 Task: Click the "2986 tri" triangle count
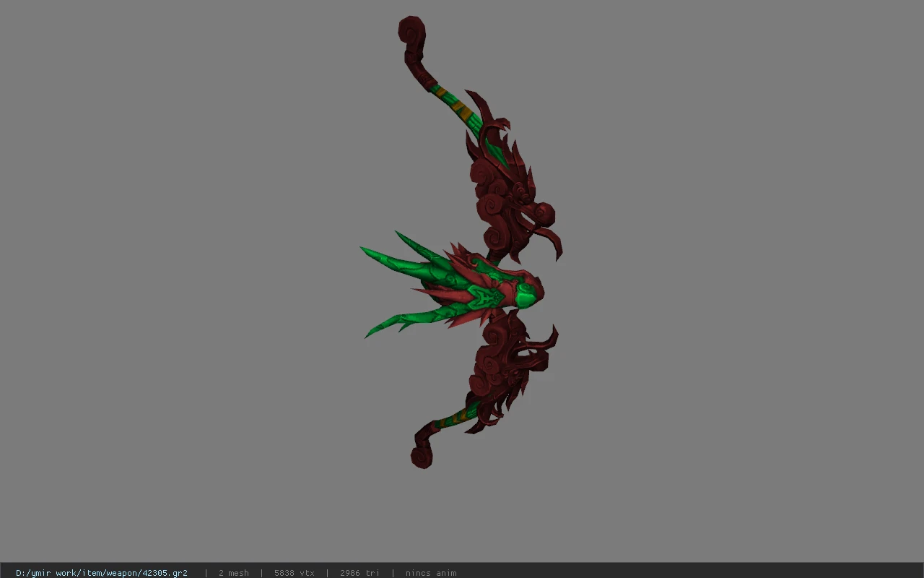[x=359, y=573]
